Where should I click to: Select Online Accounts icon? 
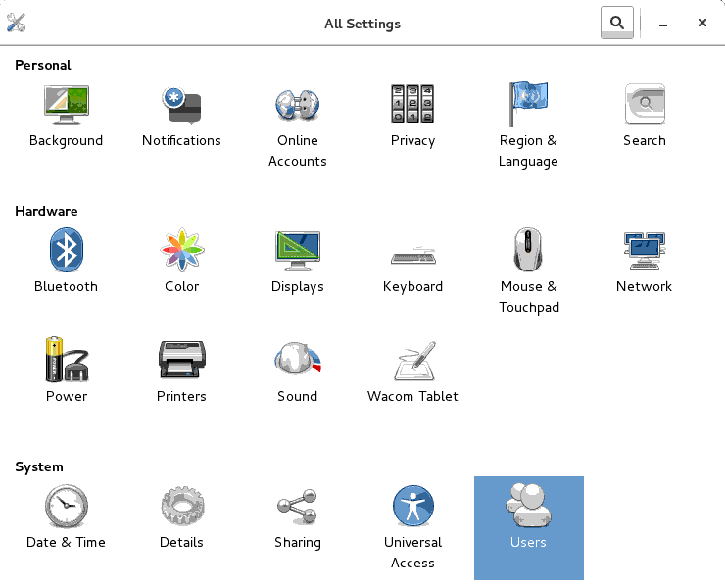297,106
